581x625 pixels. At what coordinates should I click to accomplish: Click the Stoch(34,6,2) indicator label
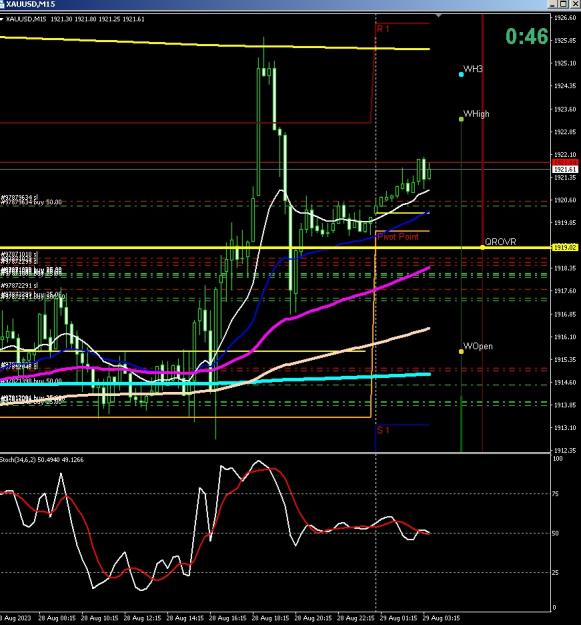coord(42,460)
